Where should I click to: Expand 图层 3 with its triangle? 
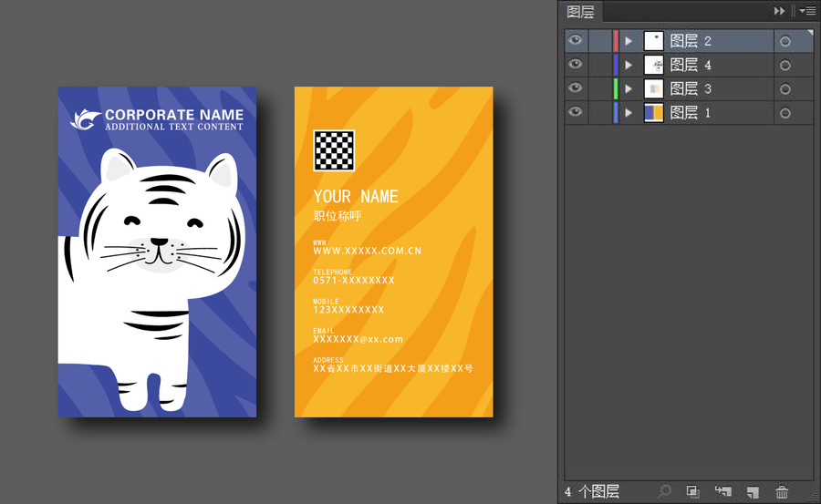coord(629,88)
